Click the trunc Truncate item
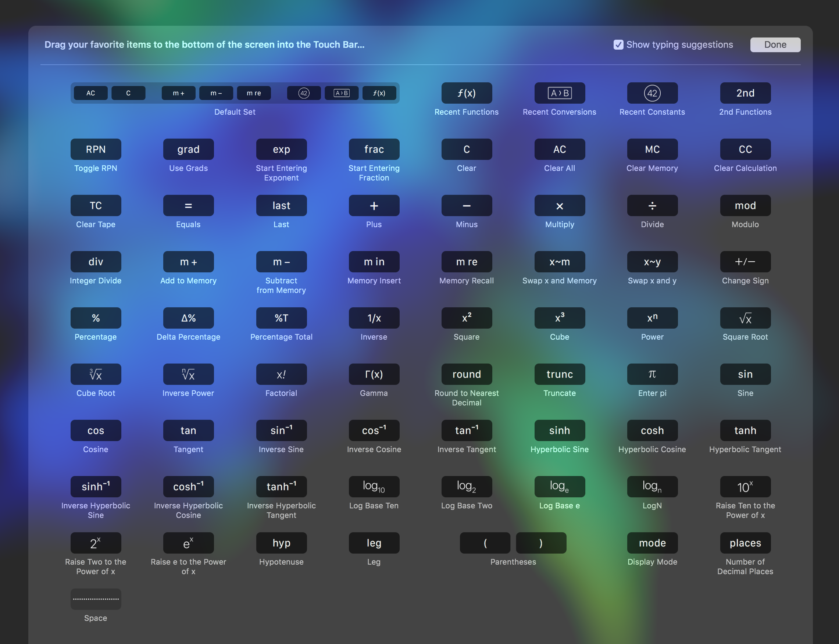This screenshot has width=839, height=644. [560, 374]
